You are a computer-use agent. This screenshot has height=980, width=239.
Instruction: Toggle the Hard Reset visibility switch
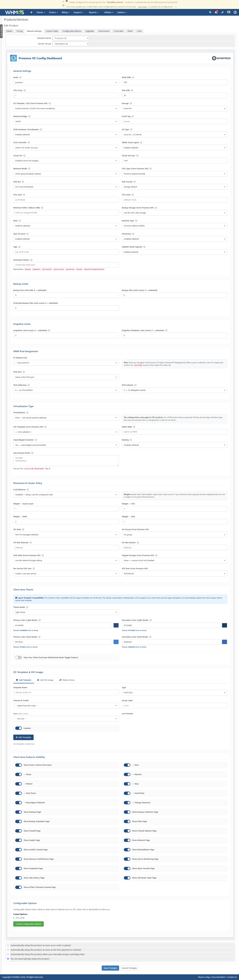(x=127, y=793)
